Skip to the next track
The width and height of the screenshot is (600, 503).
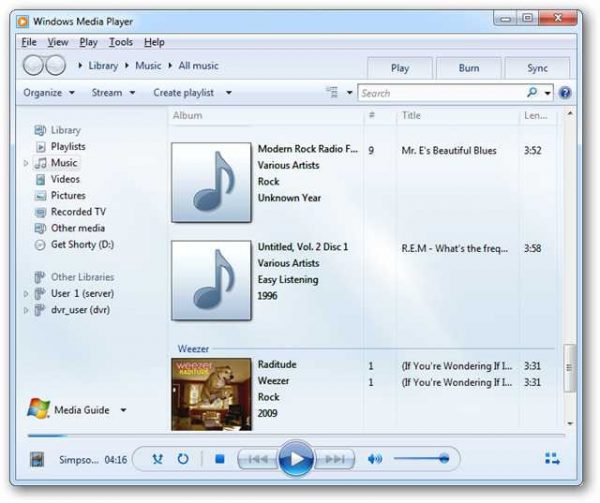334,459
